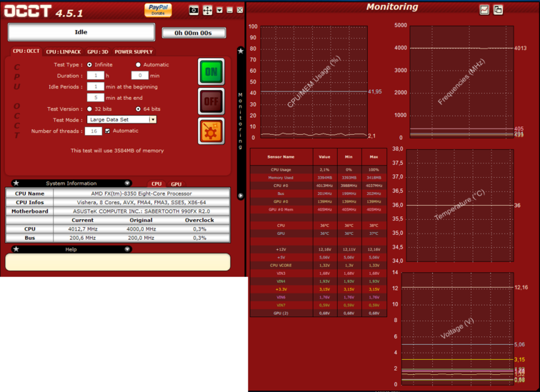Collapse the Help section arrow
The image size is (540, 392).
pyautogui.click(x=128, y=249)
